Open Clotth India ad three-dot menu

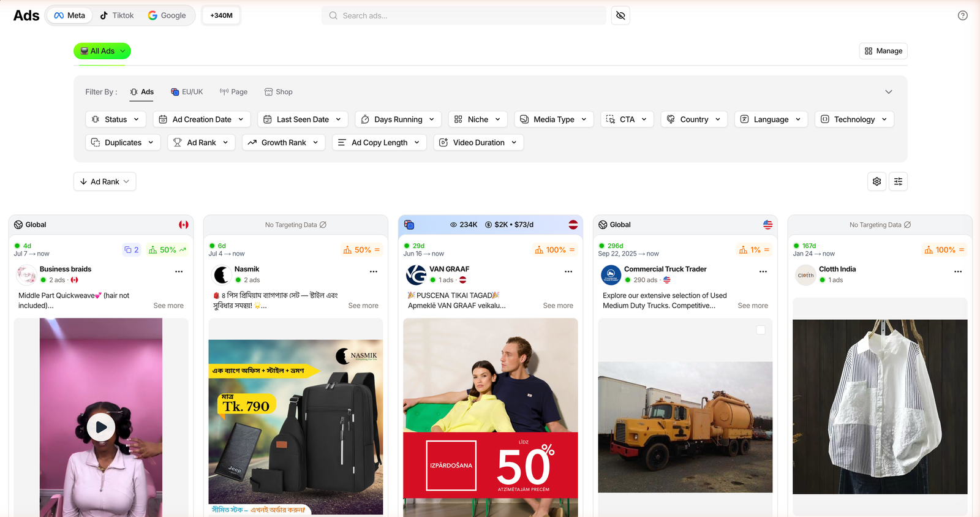pos(958,271)
